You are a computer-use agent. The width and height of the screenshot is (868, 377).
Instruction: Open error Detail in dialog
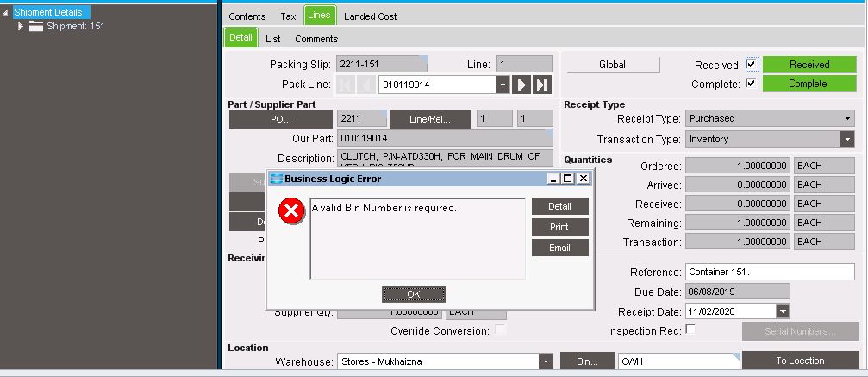click(x=559, y=206)
